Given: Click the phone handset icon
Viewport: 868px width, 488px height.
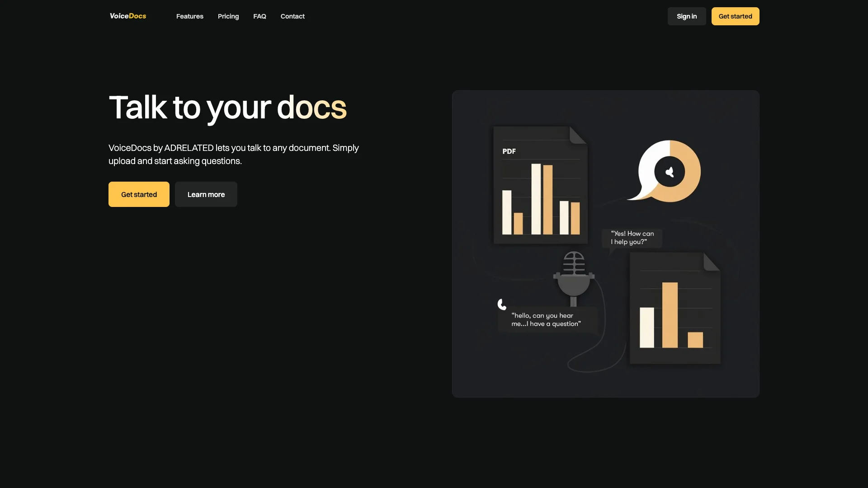Looking at the screenshot, I should tap(502, 304).
